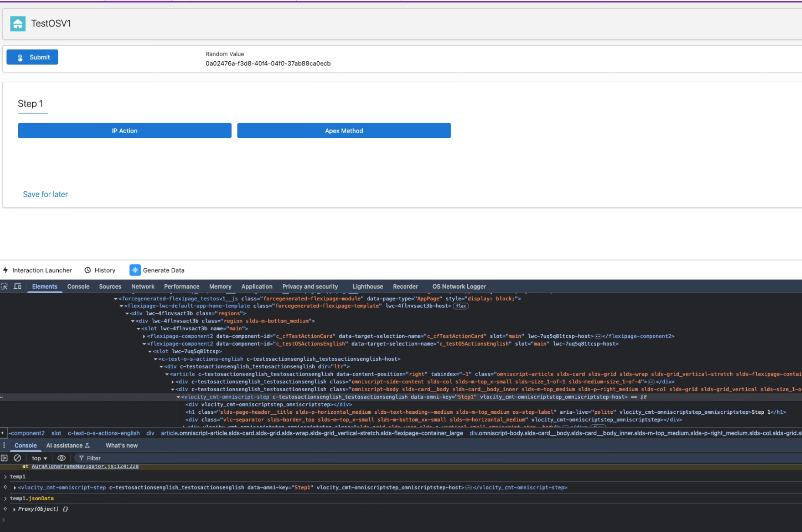The image size is (802, 532).
Task: Switch to the Network tab
Action: point(143,286)
